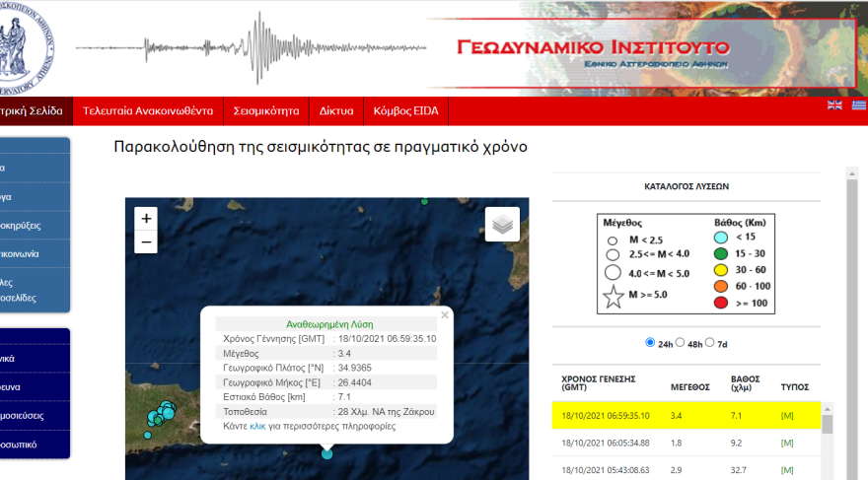Click the yellow 30-60 depth legend swatch
868x480 pixels.
[720, 270]
